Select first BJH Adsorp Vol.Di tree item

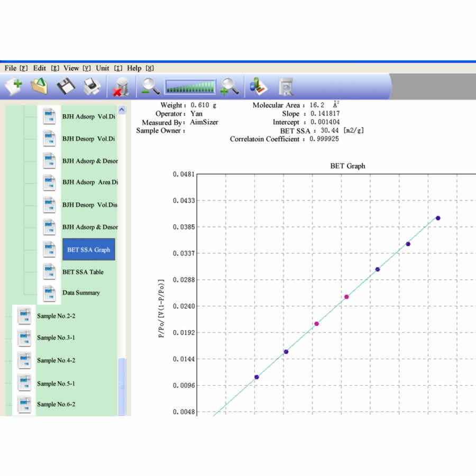(89, 116)
